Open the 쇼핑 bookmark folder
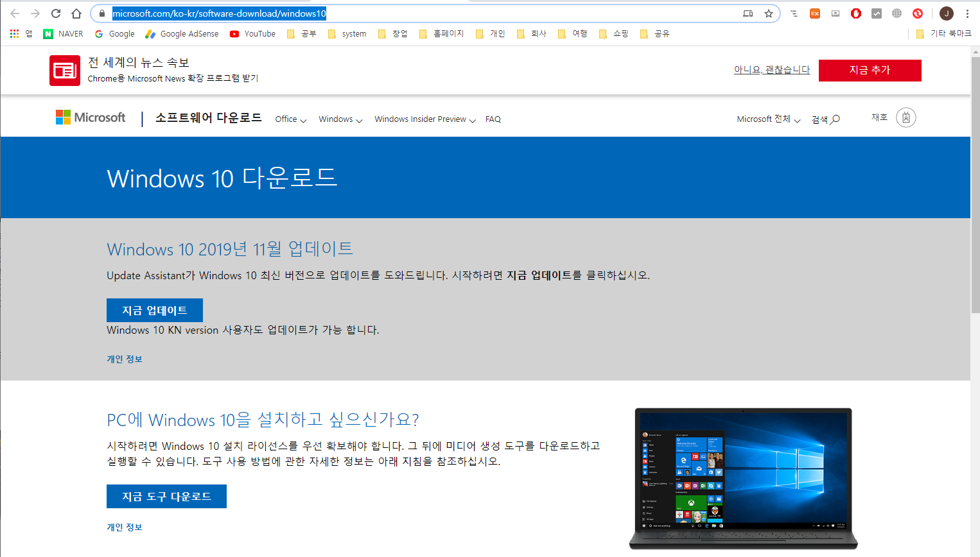 [614, 34]
